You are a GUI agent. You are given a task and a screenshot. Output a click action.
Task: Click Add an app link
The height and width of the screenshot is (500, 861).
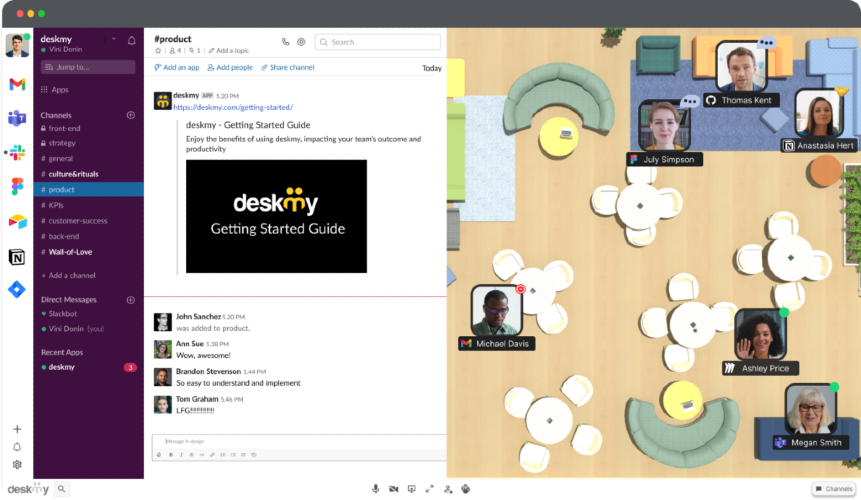177,68
